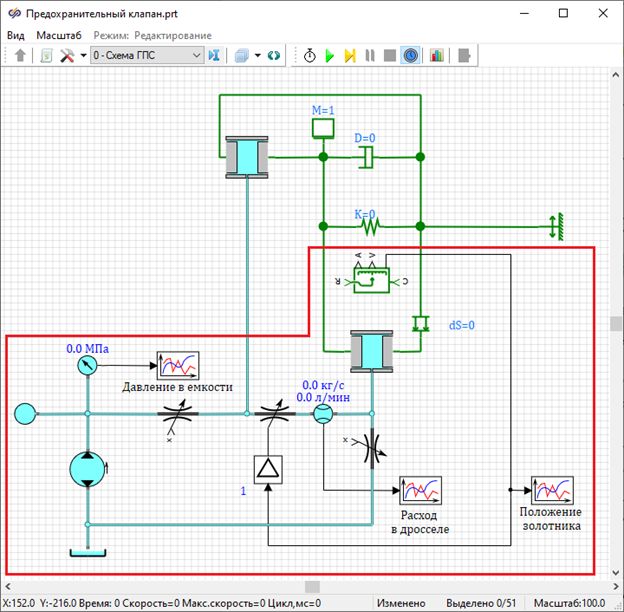Click the 'Расход в дросселе' graph block
This screenshot has height=612, width=624.
[421, 491]
